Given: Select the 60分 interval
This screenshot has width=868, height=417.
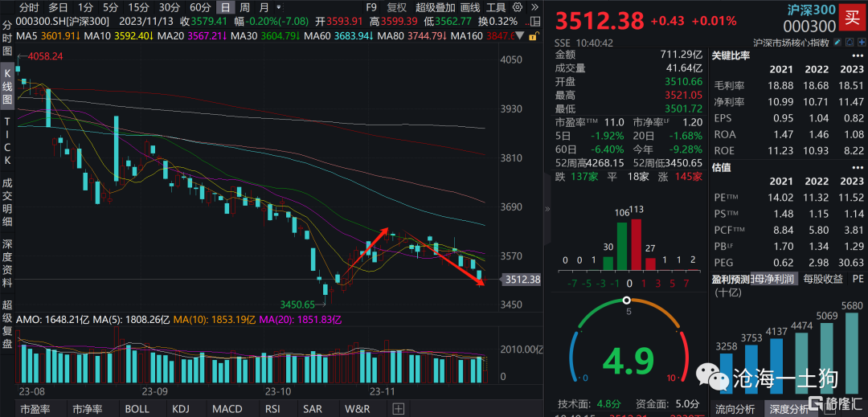Looking at the screenshot, I should pyautogui.click(x=200, y=8).
